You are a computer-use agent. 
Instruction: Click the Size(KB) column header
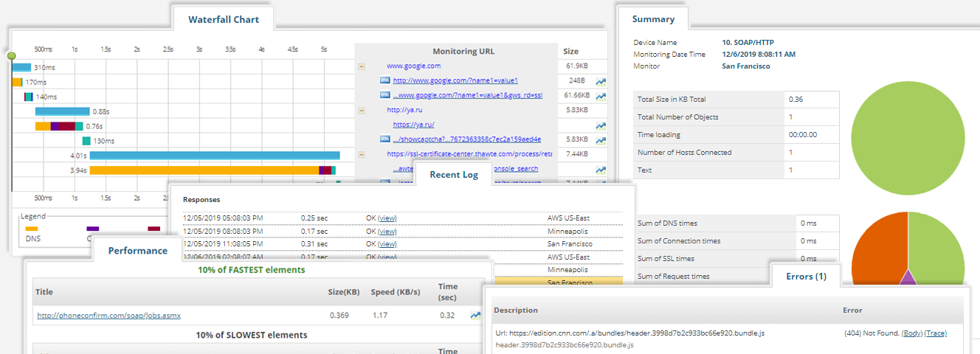click(344, 291)
